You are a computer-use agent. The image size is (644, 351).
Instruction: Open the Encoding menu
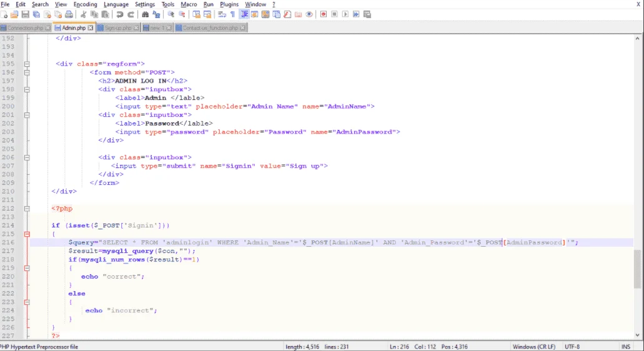click(x=85, y=4)
